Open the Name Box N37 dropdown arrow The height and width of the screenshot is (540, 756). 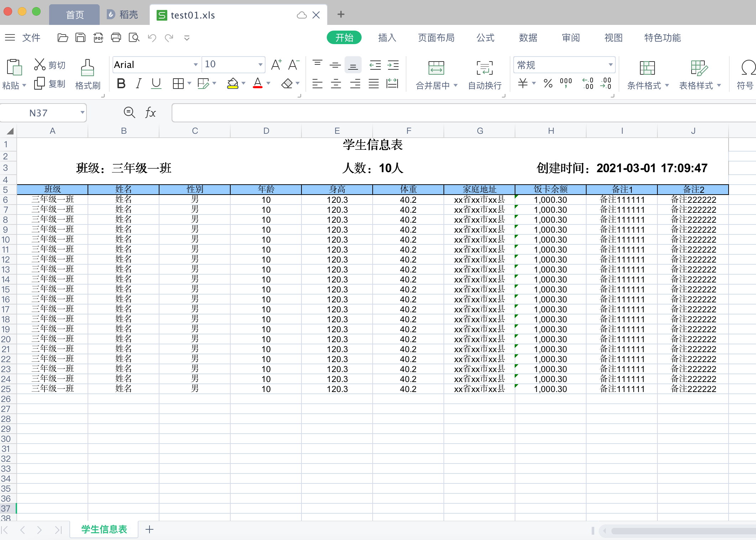coord(82,113)
